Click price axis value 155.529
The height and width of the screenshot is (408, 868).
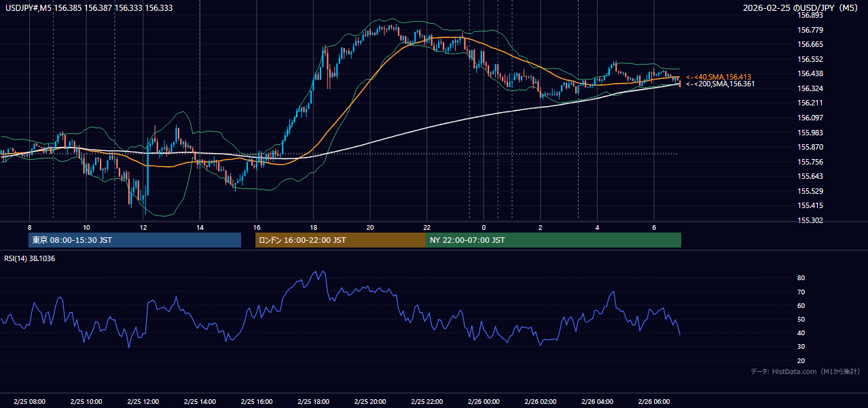(x=810, y=191)
